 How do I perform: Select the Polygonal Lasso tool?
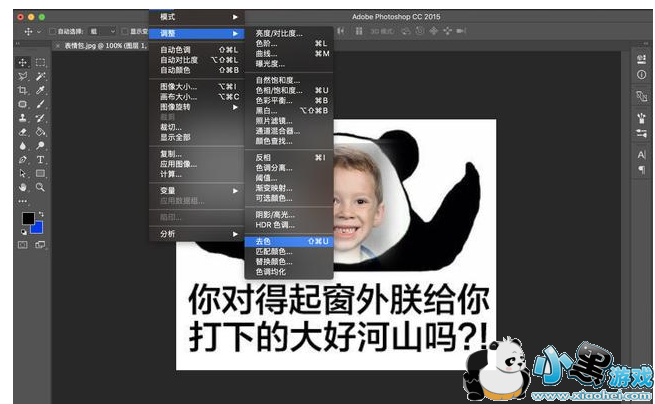[x=23, y=76]
